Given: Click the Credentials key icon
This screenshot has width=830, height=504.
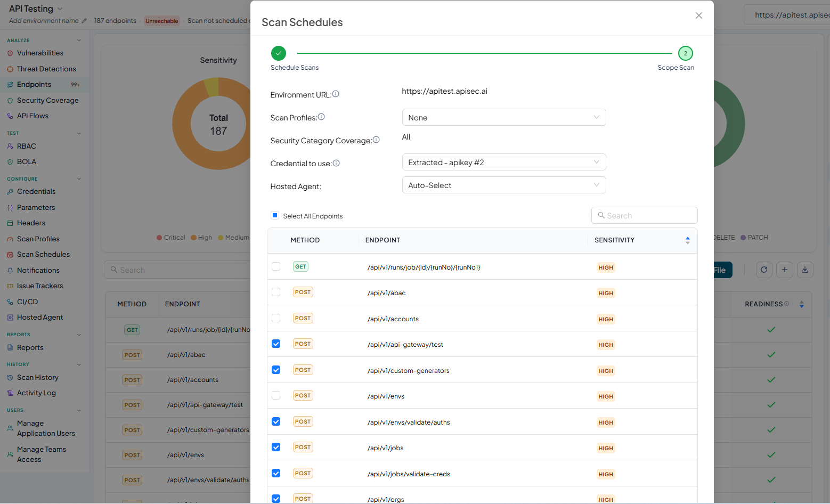Looking at the screenshot, I should click(10, 192).
